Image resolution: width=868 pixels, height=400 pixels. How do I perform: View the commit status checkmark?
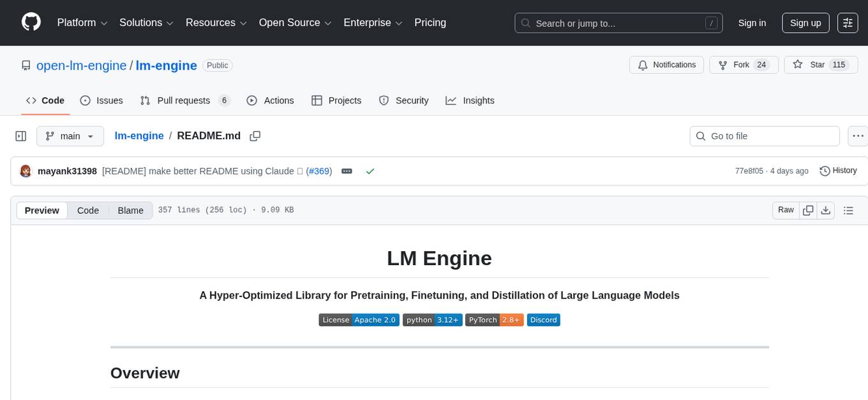click(x=370, y=171)
